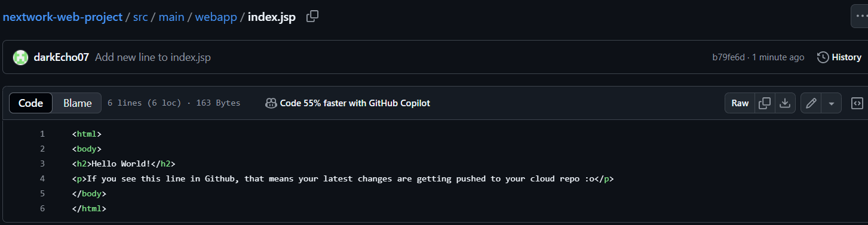Viewport: 868px width, 225px height.
Task: Download raw file icon
Action: coord(785,103)
